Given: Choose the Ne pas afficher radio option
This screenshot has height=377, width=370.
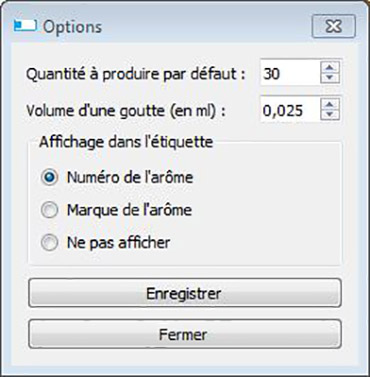Looking at the screenshot, I should click(x=49, y=242).
